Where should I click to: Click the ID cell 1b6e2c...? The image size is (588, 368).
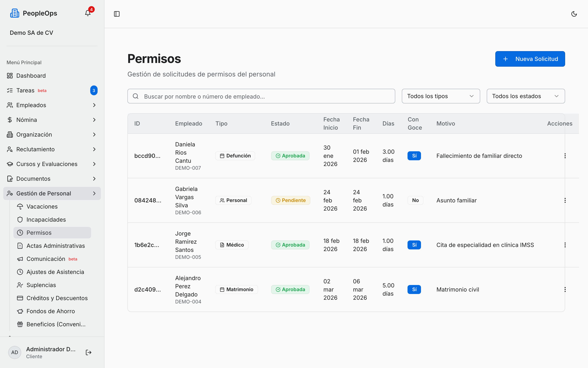point(147,245)
